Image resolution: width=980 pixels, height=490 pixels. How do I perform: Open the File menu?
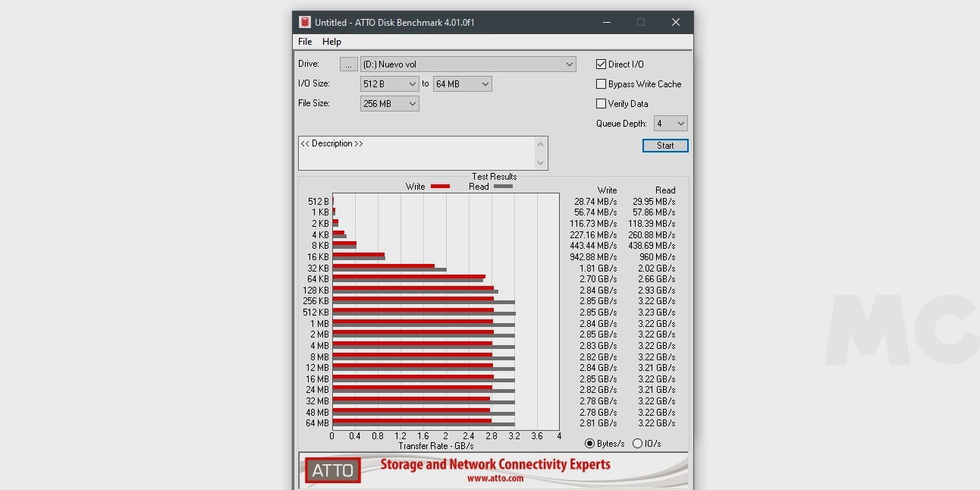[305, 42]
